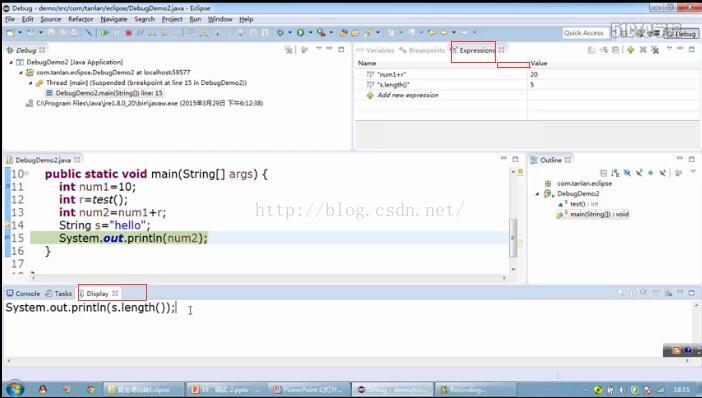Screen dimensions: 702x398
Task: Click green plus Add expression toolbar icon
Action: coord(630,50)
